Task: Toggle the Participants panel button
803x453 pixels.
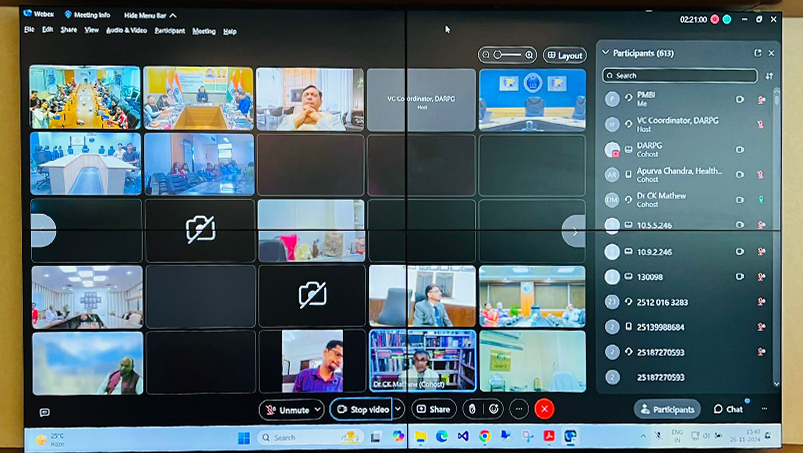Action: click(x=667, y=409)
